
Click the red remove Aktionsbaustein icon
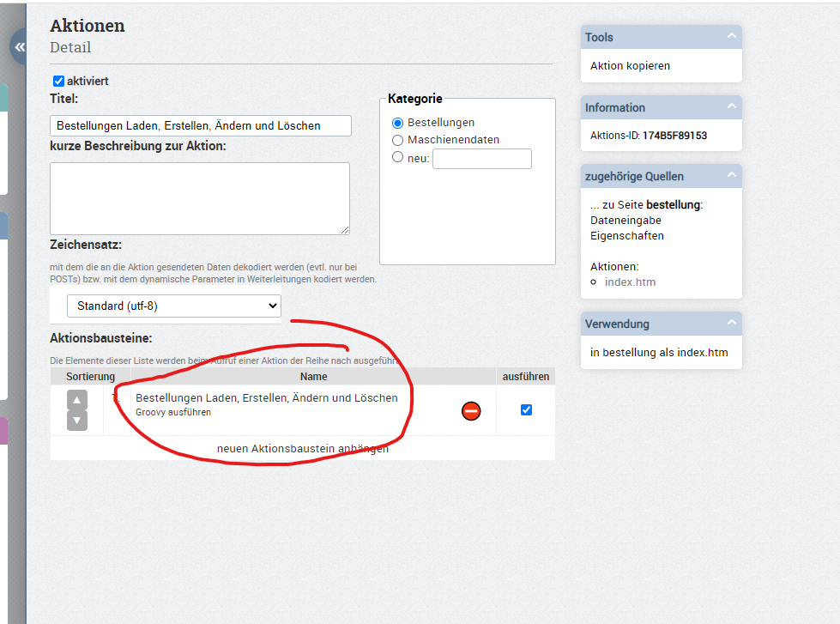click(470, 411)
